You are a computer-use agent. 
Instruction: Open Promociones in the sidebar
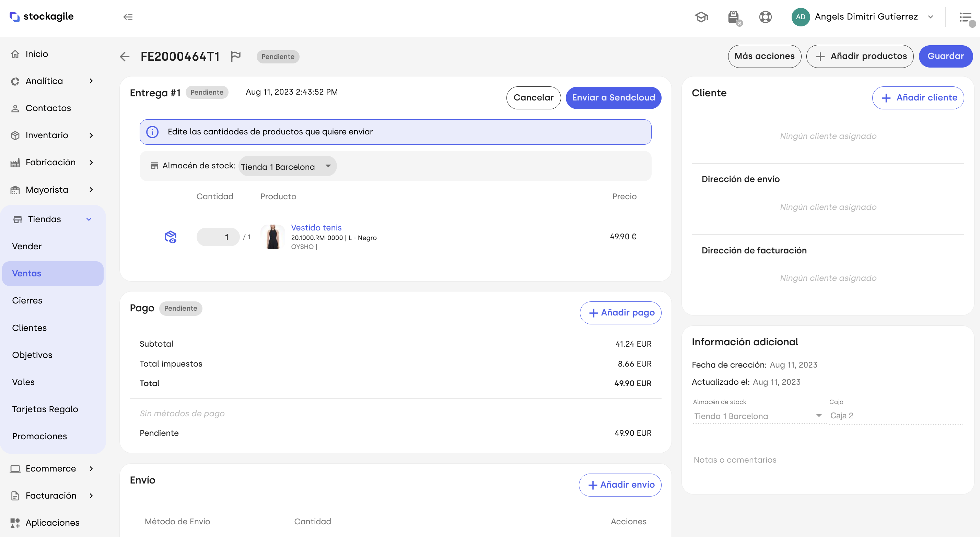click(39, 436)
